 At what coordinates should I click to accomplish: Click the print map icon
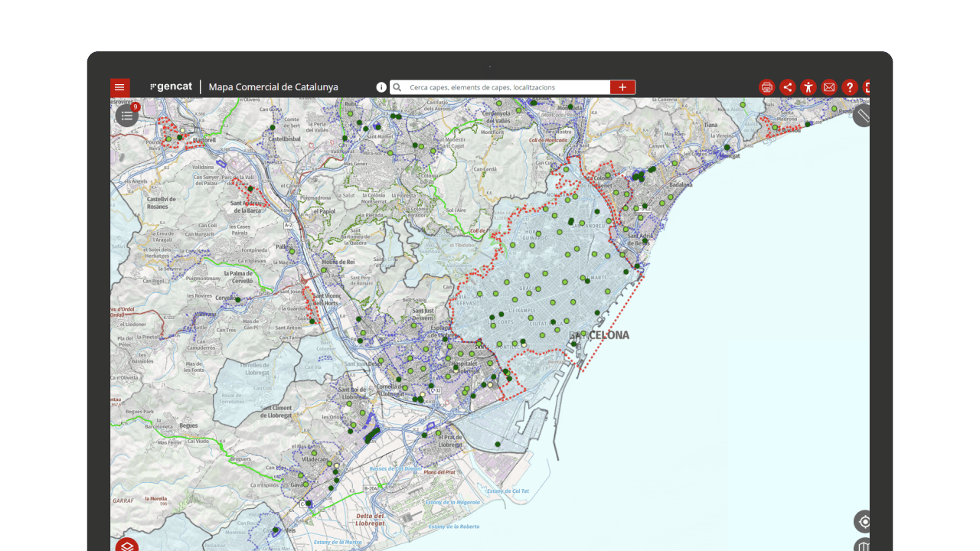point(767,87)
